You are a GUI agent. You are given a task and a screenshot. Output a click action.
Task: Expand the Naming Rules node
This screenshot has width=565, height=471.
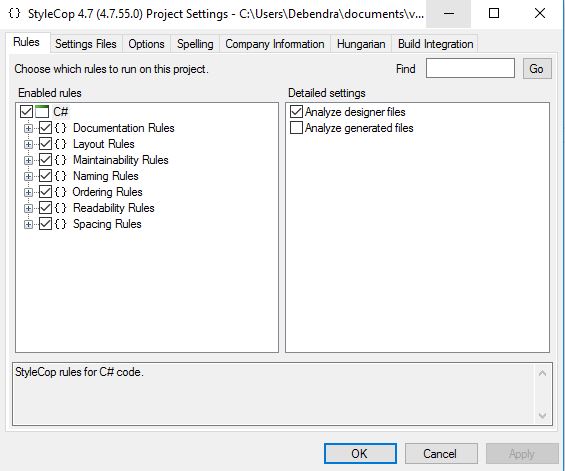(x=28, y=176)
